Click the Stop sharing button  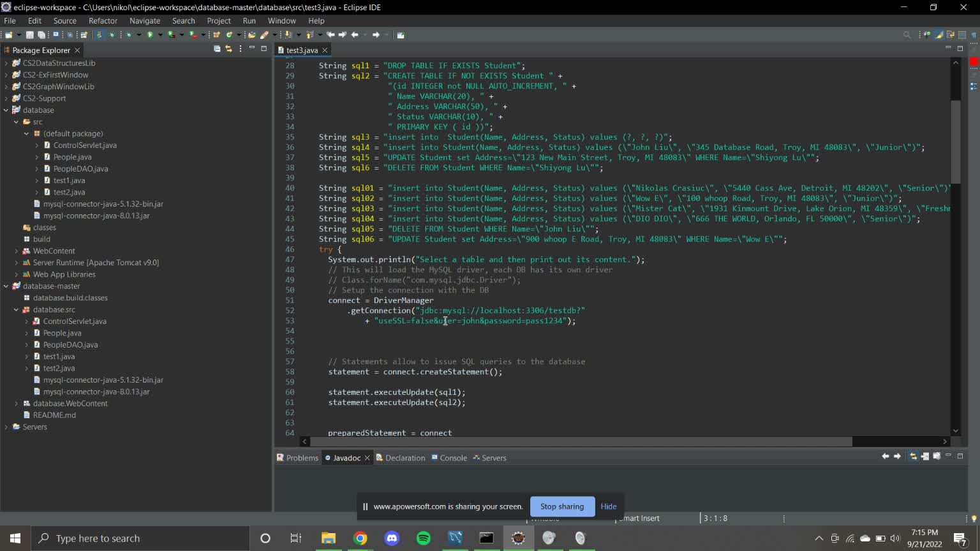(561, 506)
